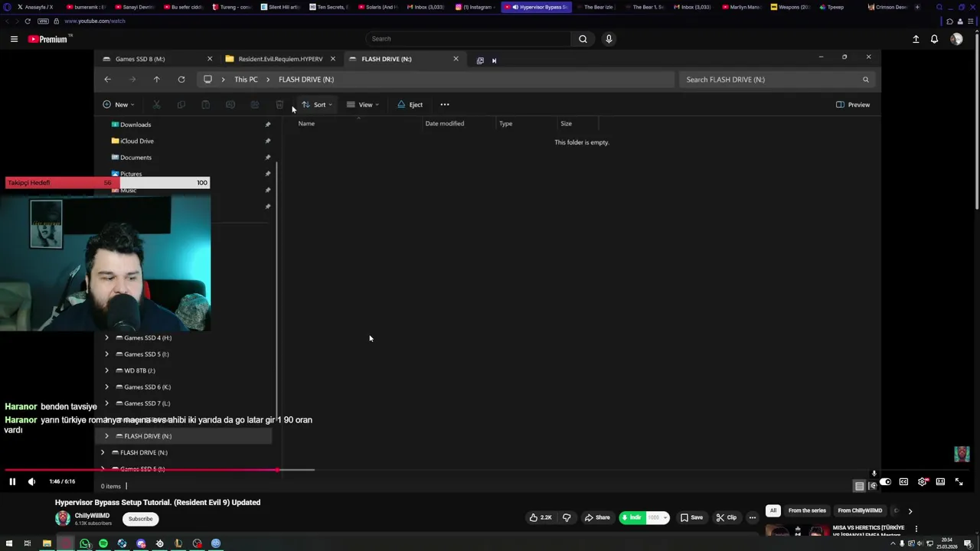Open the more actions ellipsis beside Clip
Viewport: 980px width, 551px height.
click(753, 518)
